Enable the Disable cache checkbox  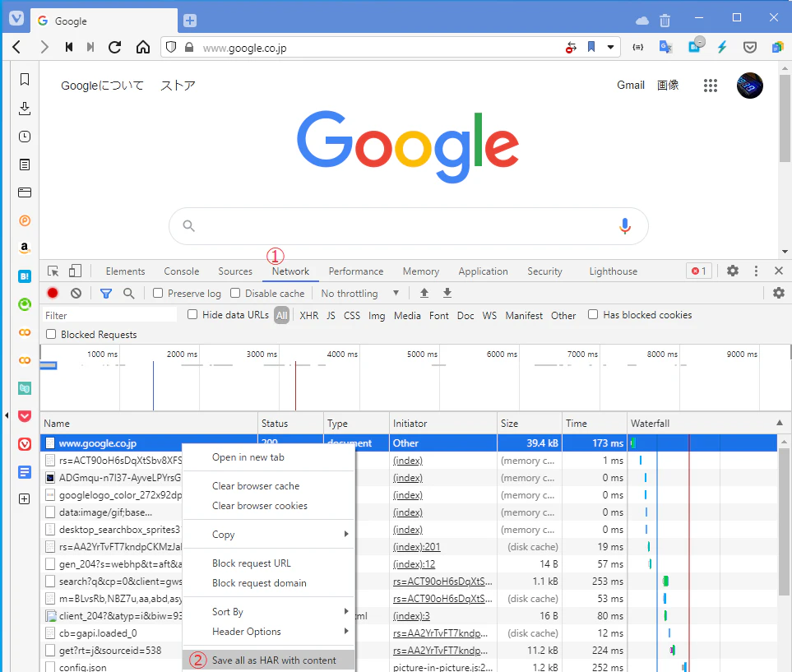click(x=235, y=293)
